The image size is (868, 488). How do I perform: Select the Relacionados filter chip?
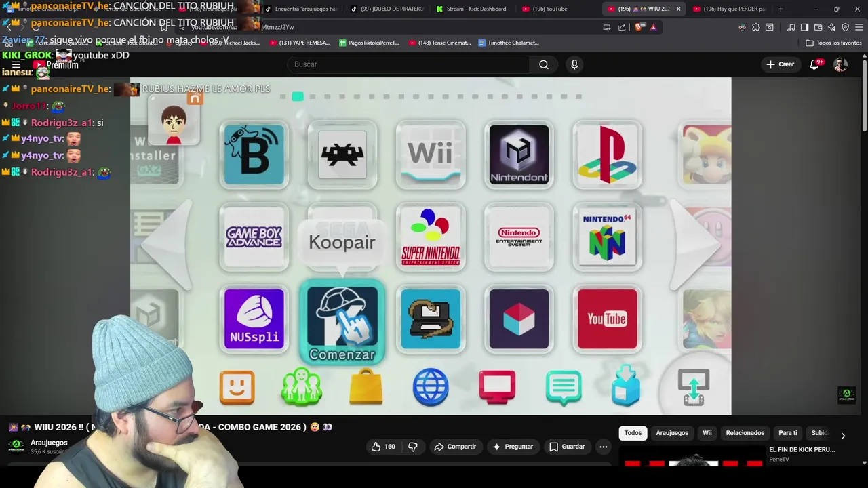[745, 433]
